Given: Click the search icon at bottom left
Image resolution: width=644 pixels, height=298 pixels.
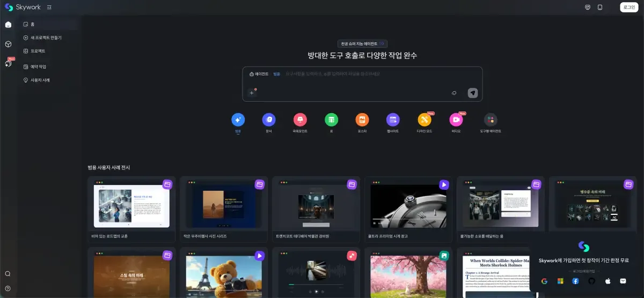Looking at the screenshot, I should (8, 274).
